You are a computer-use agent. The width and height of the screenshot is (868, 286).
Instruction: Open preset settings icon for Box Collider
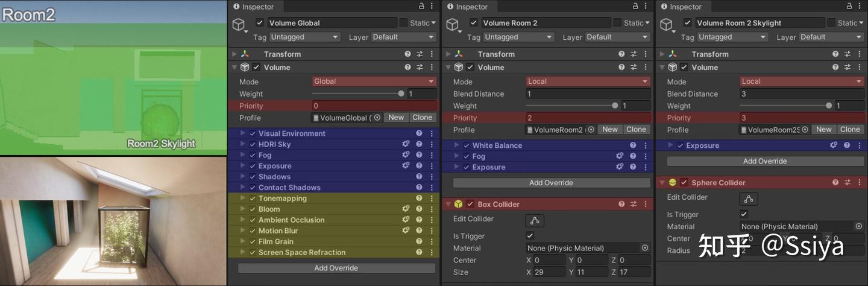tap(634, 204)
